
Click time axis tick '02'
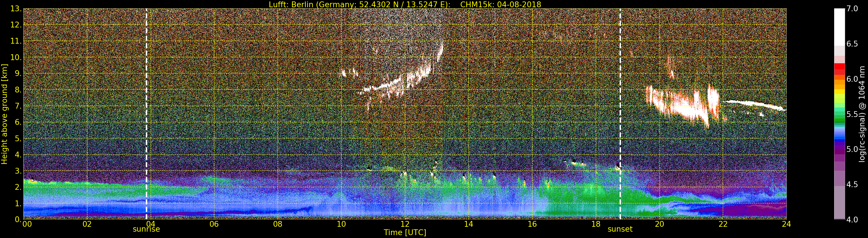(87, 224)
